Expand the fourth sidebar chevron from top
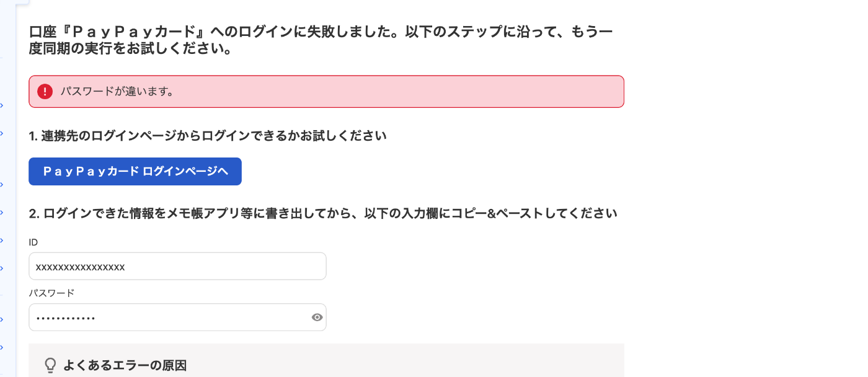The height and width of the screenshot is (377, 868). (x=2, y=212)
